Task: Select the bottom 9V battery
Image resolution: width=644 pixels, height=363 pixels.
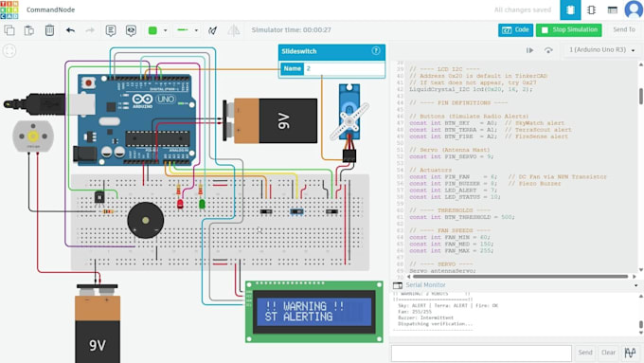Action: tap(98, 323)
